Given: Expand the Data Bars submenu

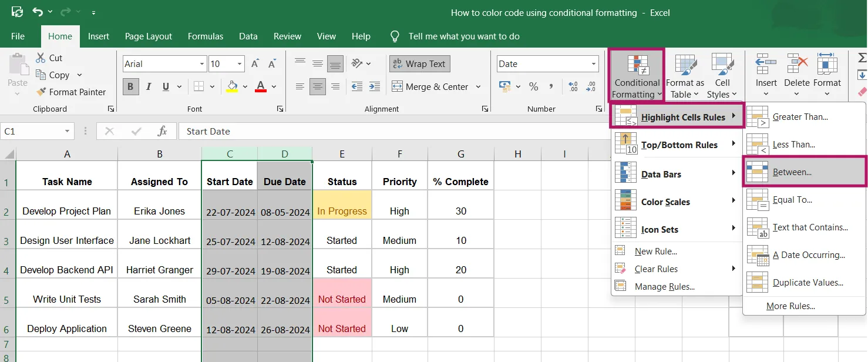Looking at the screenshot, I should (677, 174).
